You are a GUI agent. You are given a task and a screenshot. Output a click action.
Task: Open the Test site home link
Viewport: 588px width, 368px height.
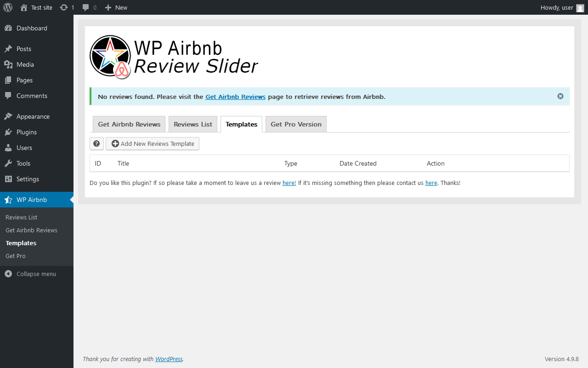(x=36, y=7)
